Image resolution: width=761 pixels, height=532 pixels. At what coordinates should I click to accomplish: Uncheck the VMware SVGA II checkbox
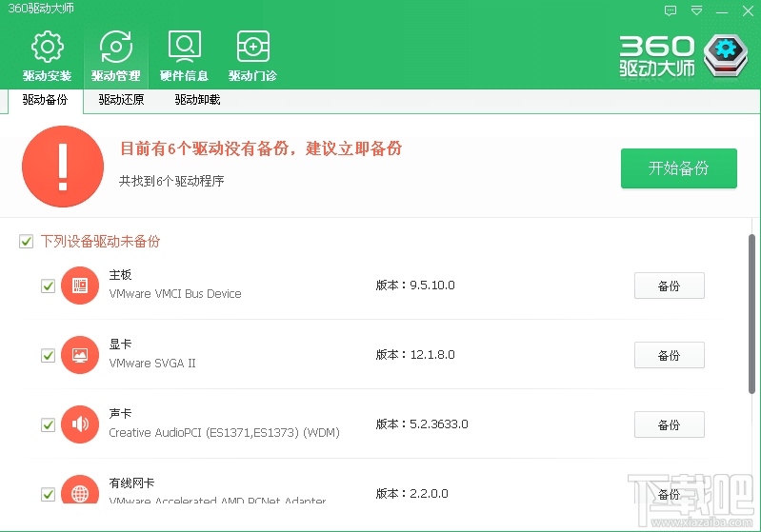[x=48, y=355]
